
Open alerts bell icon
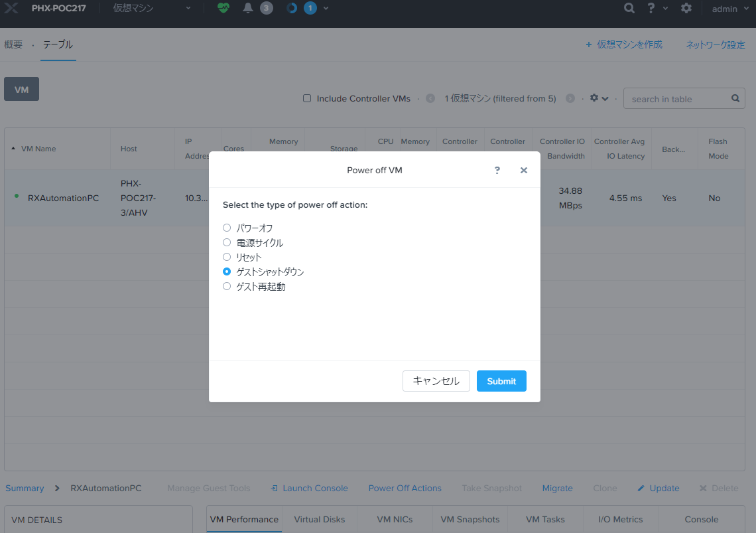click(x=248, y=9)
